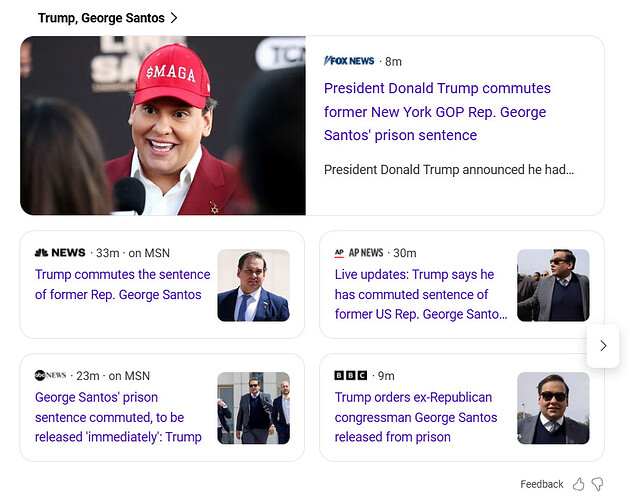Image resolution: width=630 pixels, height=500 pixels.
Task: Open NBC News article on Santos sentence
Action: pyautogui.click(x=122, y=284)
